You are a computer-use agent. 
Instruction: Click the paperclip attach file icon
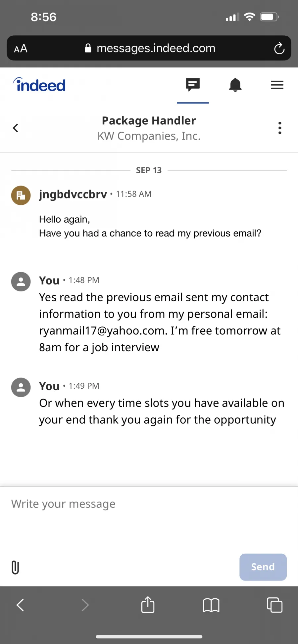(x=15, y=567)
